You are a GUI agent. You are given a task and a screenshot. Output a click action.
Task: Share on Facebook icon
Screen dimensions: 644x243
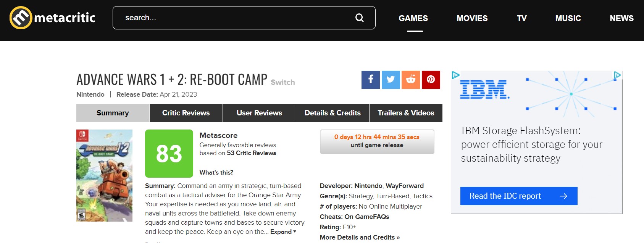(371, 79)
